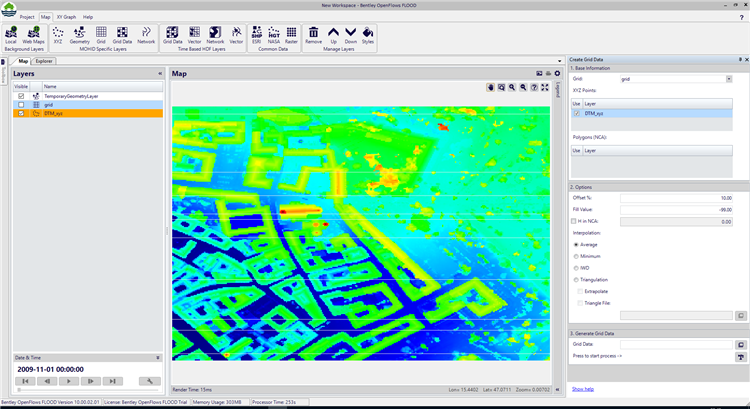Collapse the Date & Time section
Screen dimensions: 750x409
tap(158, 358)
